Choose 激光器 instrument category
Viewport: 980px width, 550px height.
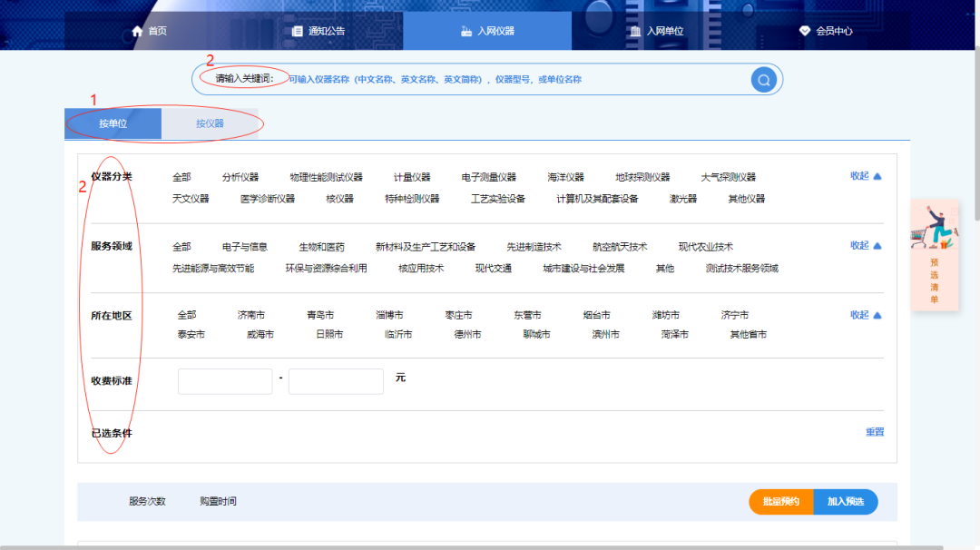(683, 199)
